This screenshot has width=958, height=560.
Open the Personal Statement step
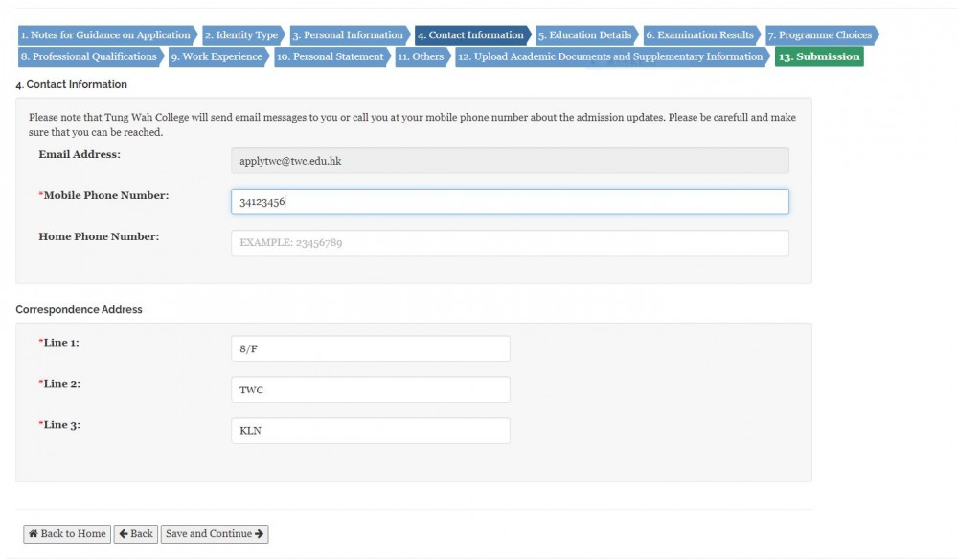point(331,56)
